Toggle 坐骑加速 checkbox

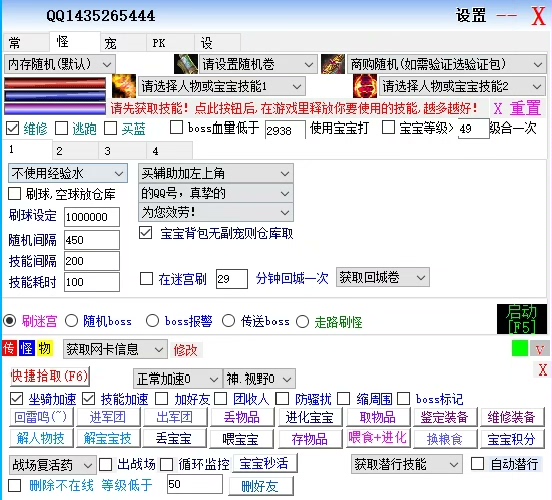click(x=17, y=399)
